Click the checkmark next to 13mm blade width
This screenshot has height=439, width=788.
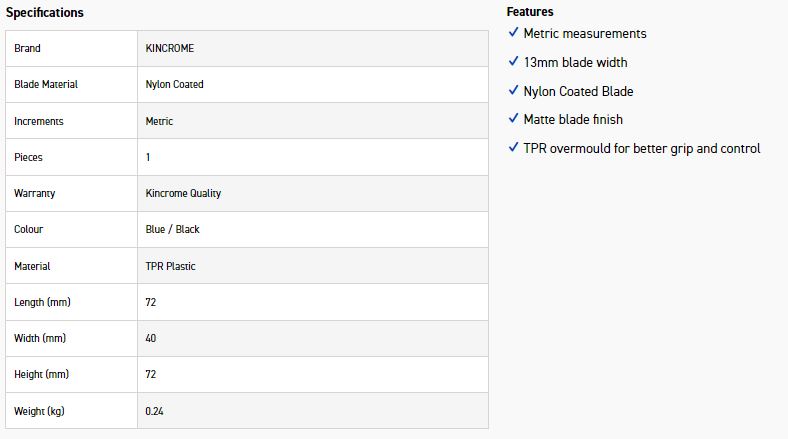[x=513, y=62]
